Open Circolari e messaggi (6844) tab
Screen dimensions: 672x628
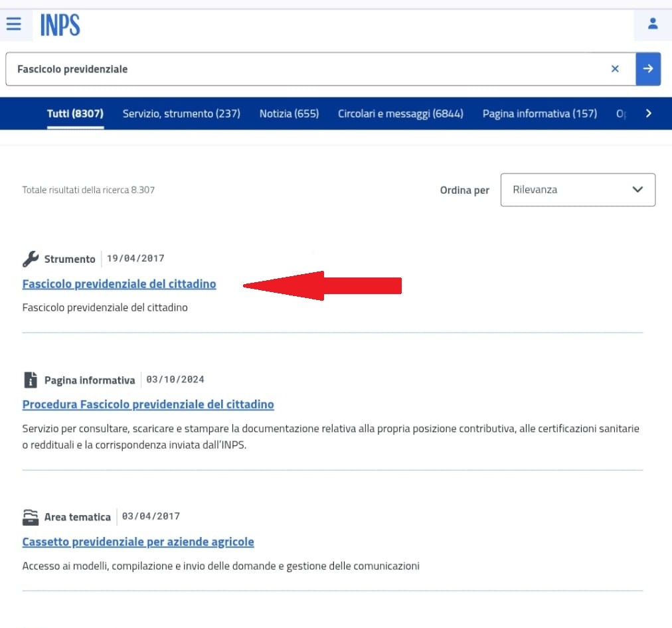(x=400, y=114)
